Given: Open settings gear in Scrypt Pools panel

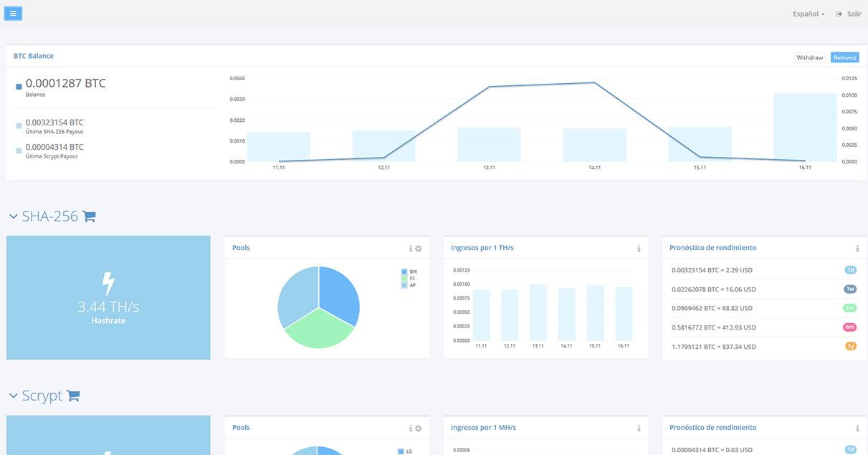Looking at the screenshot, I should click(419, 428).
